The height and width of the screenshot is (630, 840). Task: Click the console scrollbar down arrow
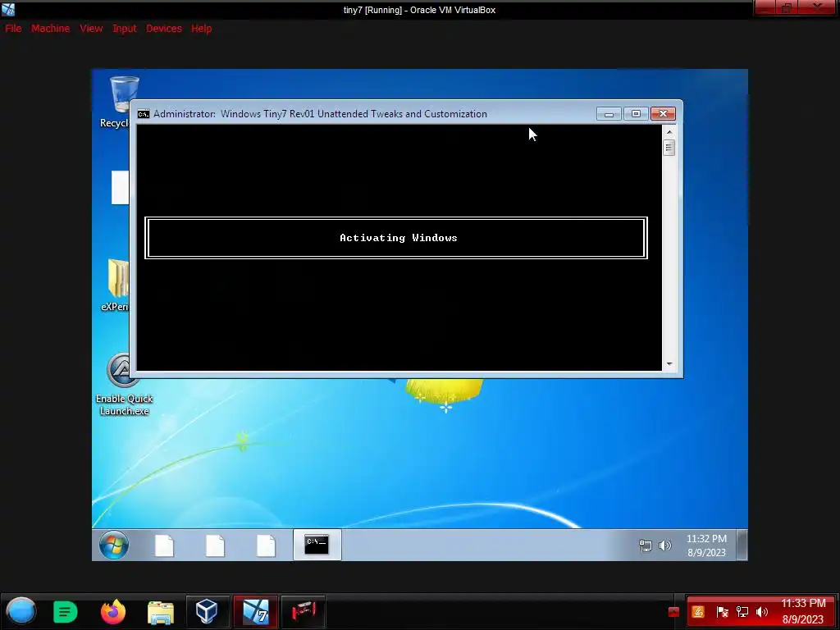(669, 364)
